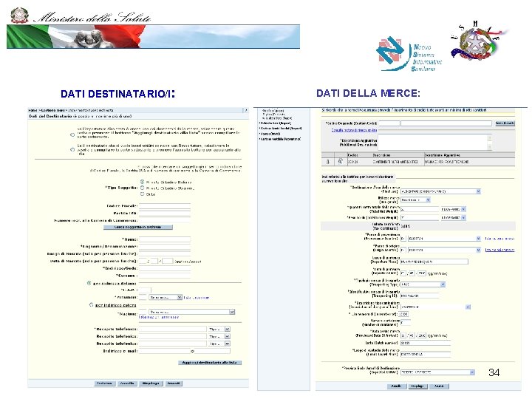Image resolution: width=532 pixels, height=399 pixels.
Task: Open the Nazione dropdown in recipient form
Action: pyautogui.click(x=191, y=312)
